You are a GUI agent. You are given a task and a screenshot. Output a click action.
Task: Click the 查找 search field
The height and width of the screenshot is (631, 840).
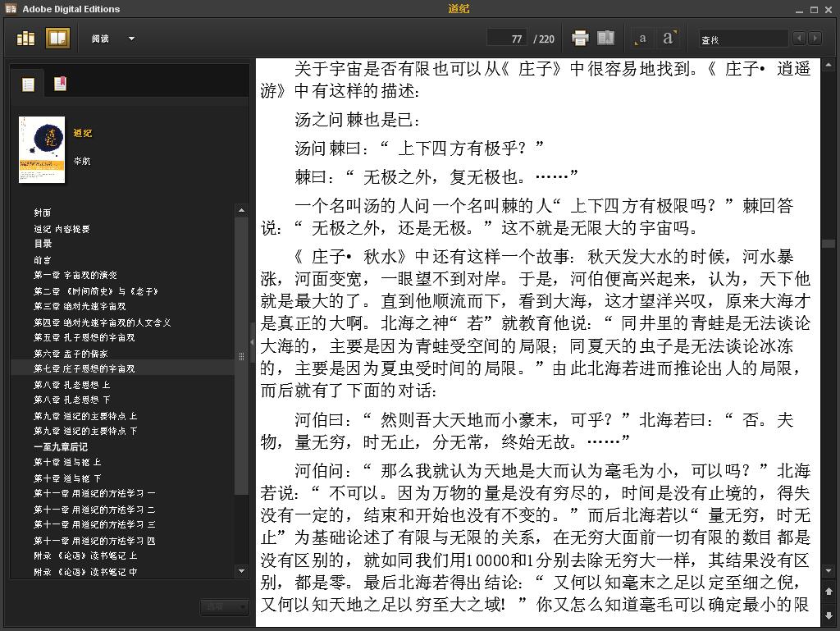[743, 39]
